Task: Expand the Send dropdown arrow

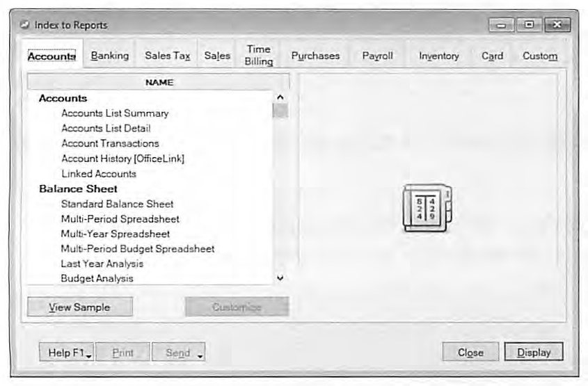Action: tap(200, 356)
